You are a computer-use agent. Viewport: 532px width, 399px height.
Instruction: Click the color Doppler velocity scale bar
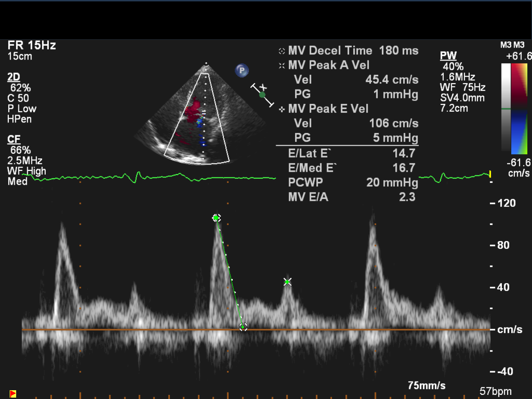(x=520, y=109)
